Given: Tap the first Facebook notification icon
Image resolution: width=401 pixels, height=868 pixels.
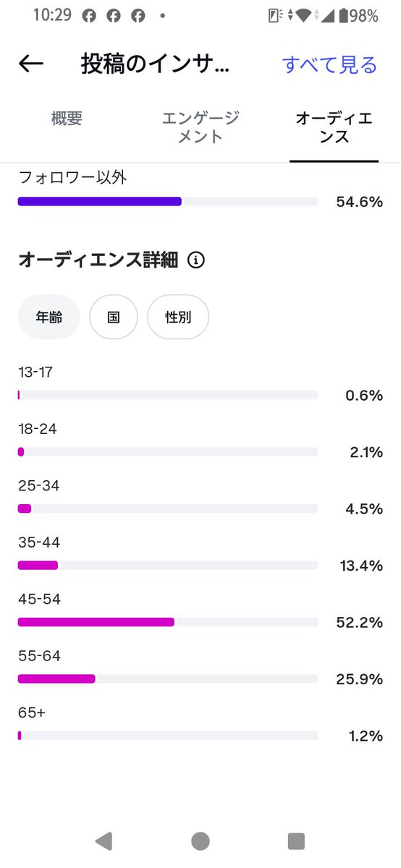Looking at the screenshot, I should click(89, 16).
